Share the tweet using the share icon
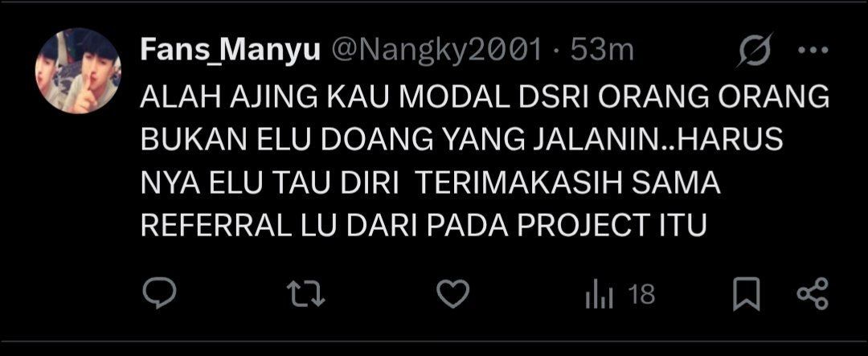 coord(813,293)
